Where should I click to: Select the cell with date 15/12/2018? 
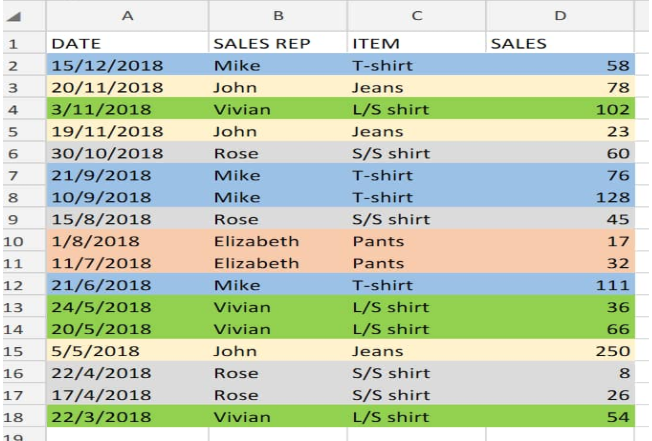tap(127, 65)
